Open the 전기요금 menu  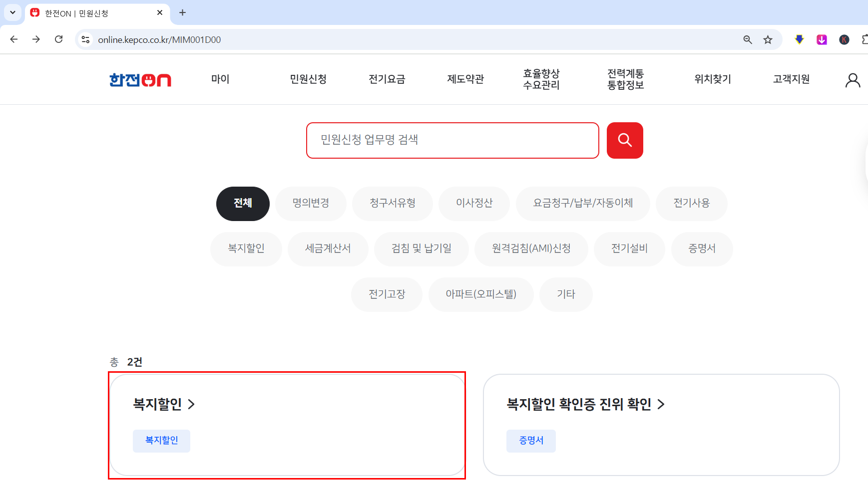[x=387, y=79]
